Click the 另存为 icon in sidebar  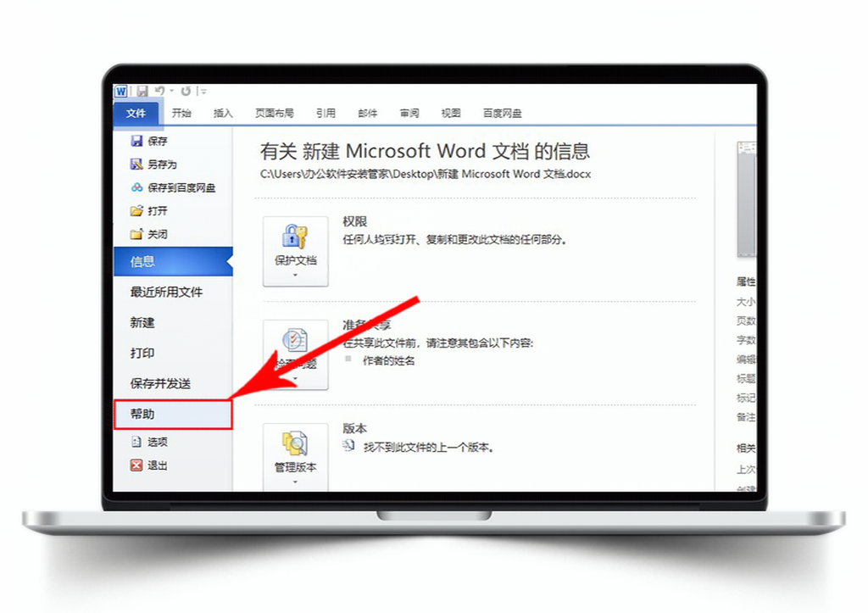[x=136, y=164]
